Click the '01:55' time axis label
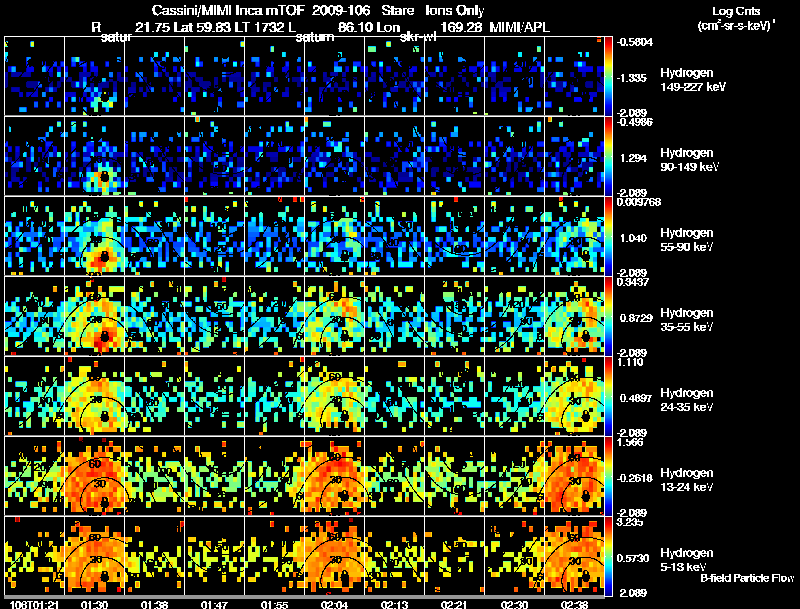Image resolution: width=800 pixels, height=609 pixels. click(274, 604)
